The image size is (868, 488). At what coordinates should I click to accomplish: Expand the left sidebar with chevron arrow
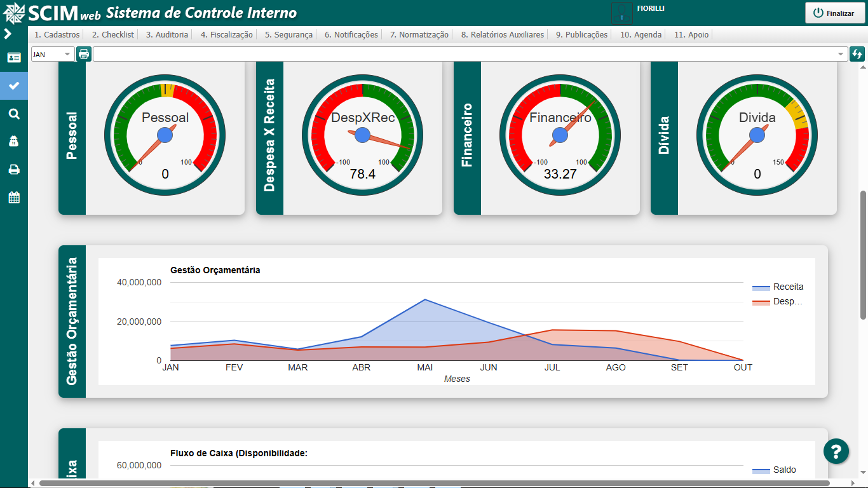[x=8, y=34]
